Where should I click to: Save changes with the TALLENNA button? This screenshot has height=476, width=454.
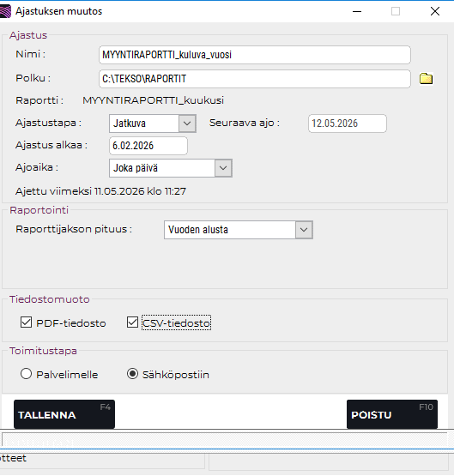[x=64, y=414]
